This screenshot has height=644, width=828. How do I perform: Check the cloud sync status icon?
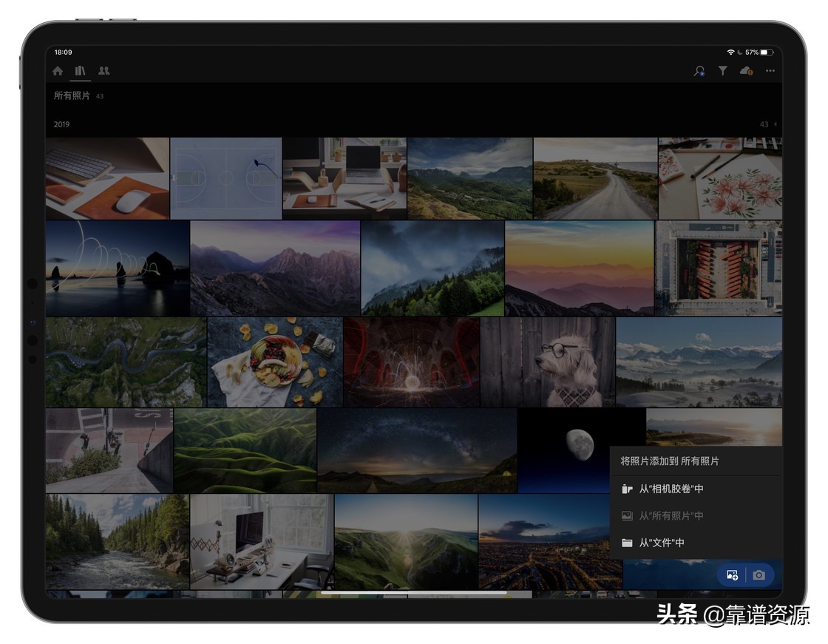coord(746,71)
